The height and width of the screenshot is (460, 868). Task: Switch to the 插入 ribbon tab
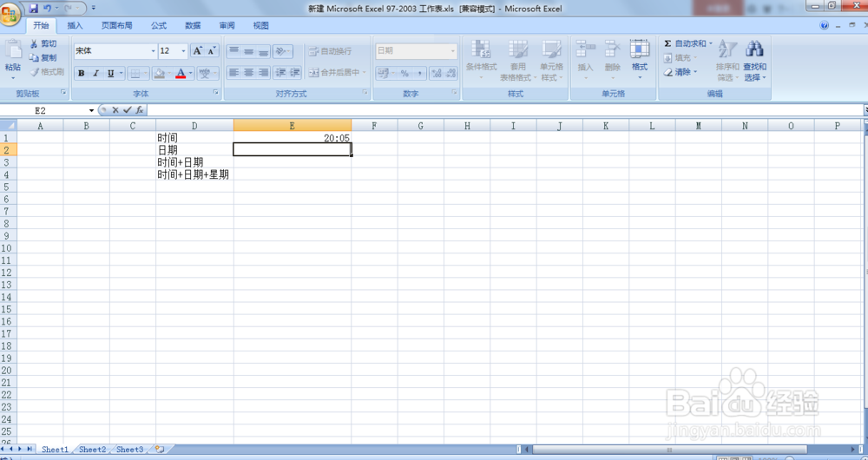(75, 25)
